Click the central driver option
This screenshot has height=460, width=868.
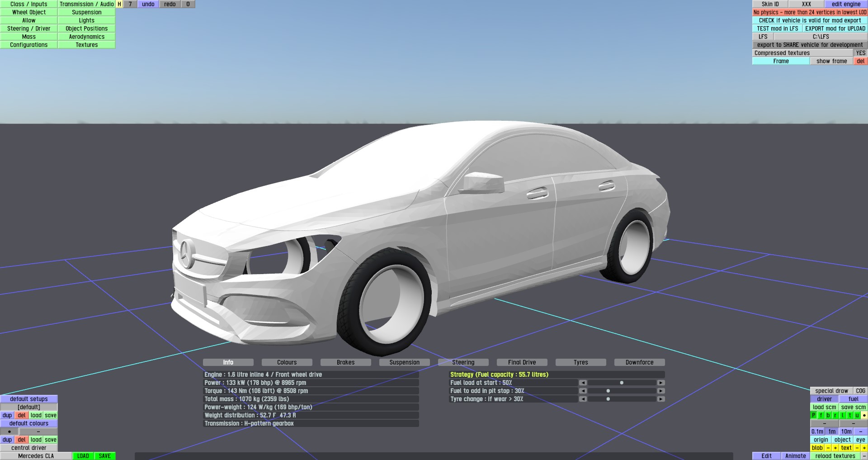tap(29, 448)
